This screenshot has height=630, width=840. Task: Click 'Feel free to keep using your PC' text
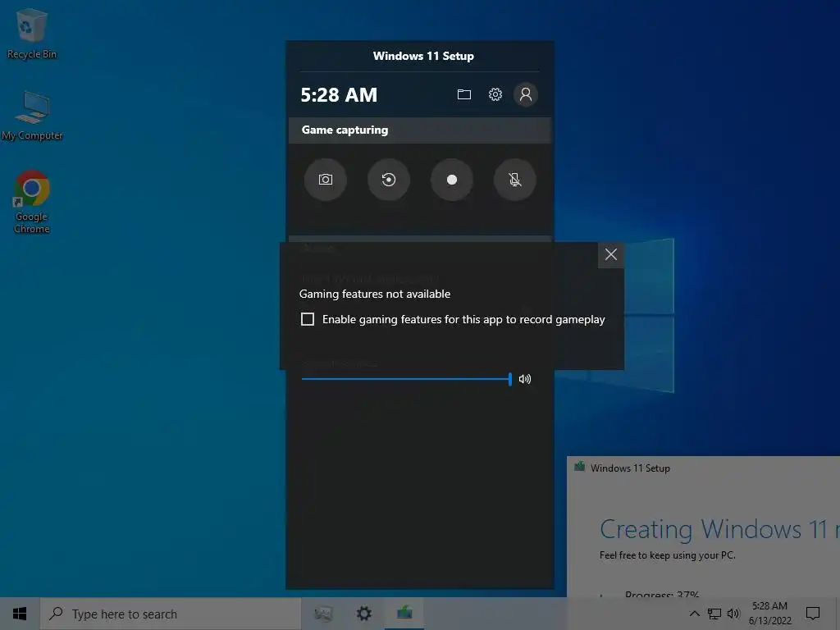pyautogui.click(x=668, y=555)
